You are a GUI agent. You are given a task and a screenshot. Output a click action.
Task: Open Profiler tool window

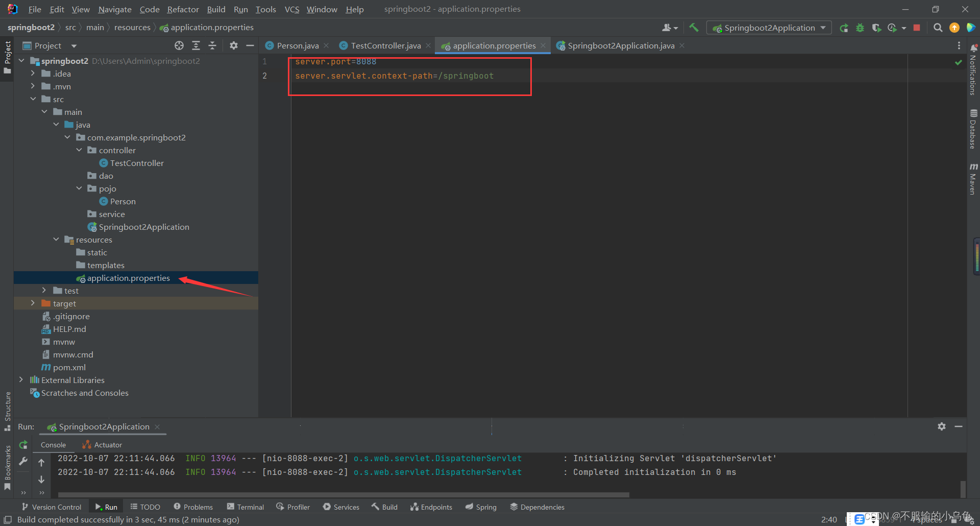coord(293,507)
